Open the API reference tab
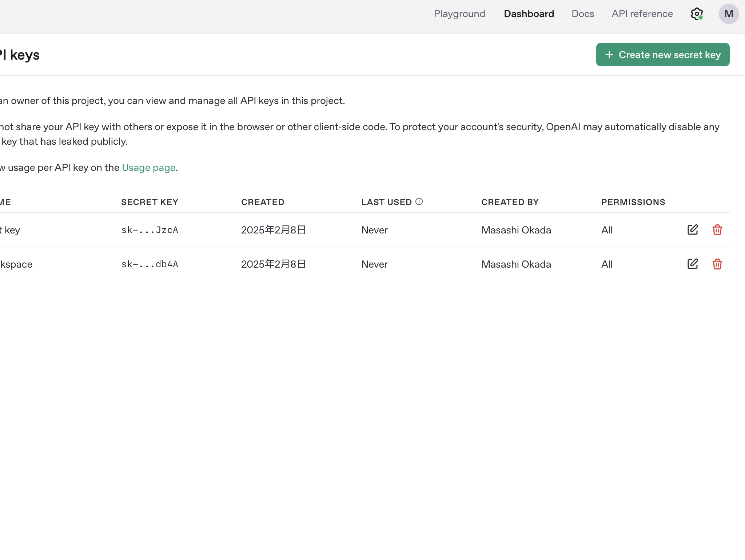This screenshot has width=745, height=560. pyautogui.click(x=642, y=14)
